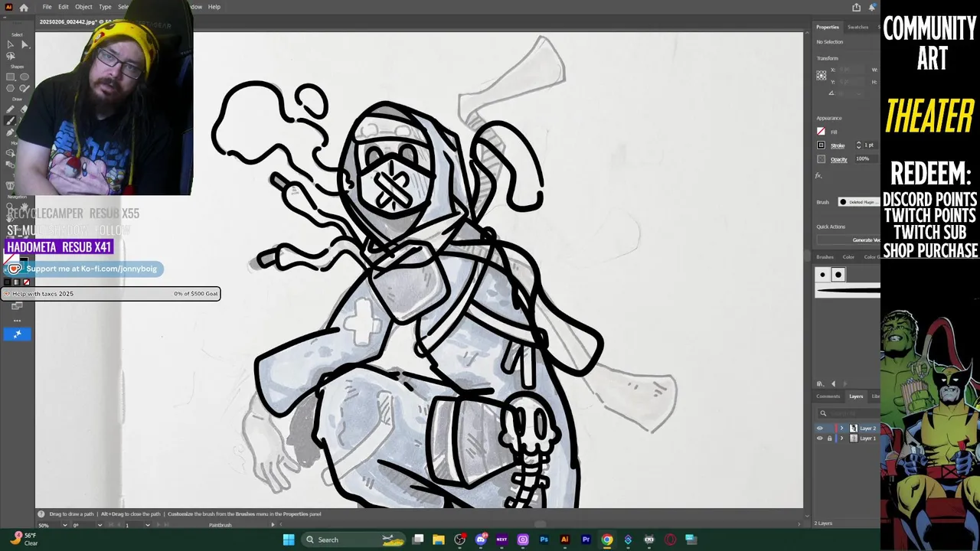
Task: Open the Object menu
Action: point(83,7)
